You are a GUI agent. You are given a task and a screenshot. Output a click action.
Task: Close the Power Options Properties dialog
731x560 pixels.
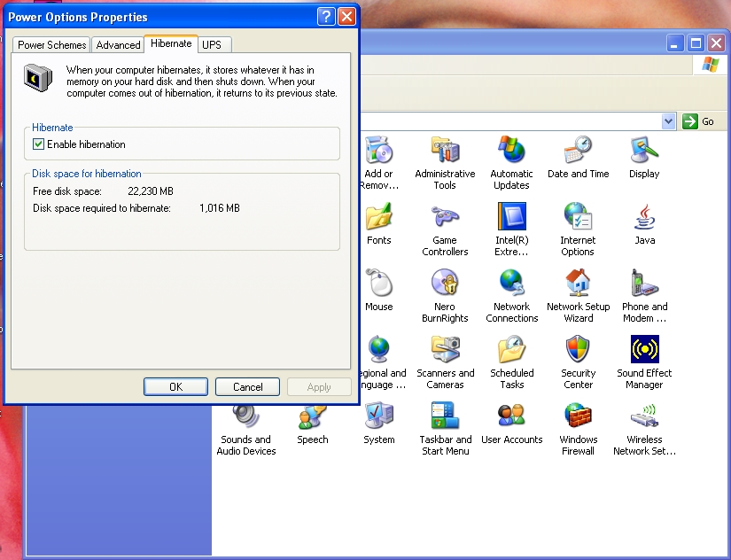click(x=346, y=17)
